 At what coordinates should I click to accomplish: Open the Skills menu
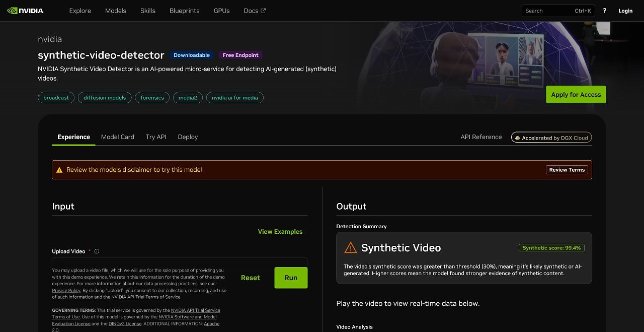click(x=148, y=11)
